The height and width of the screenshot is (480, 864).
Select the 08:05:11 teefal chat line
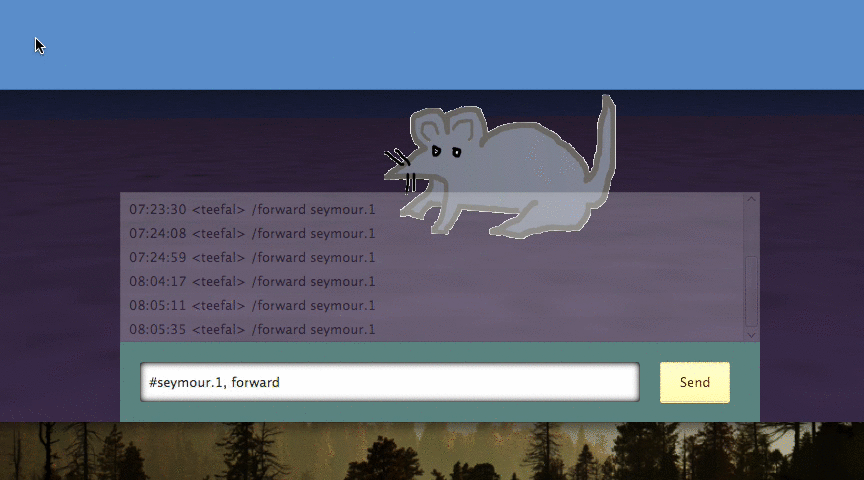point(252,305)
